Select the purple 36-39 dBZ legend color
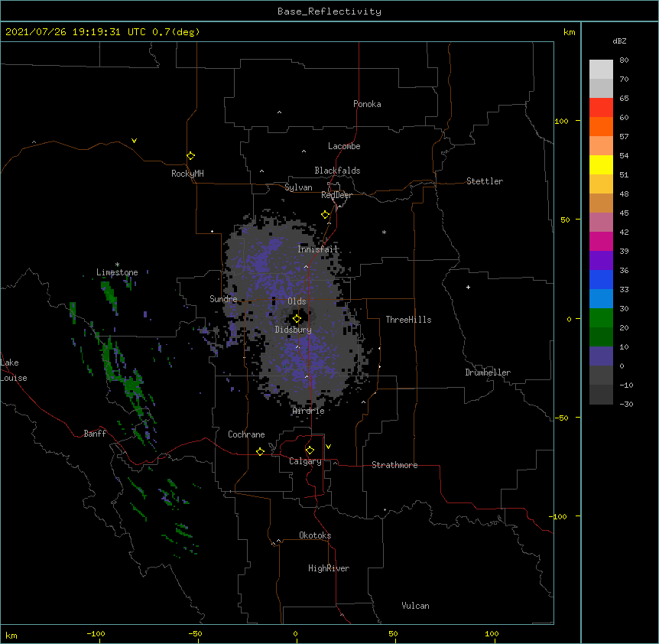659x644 pixels. coord(601,261)
